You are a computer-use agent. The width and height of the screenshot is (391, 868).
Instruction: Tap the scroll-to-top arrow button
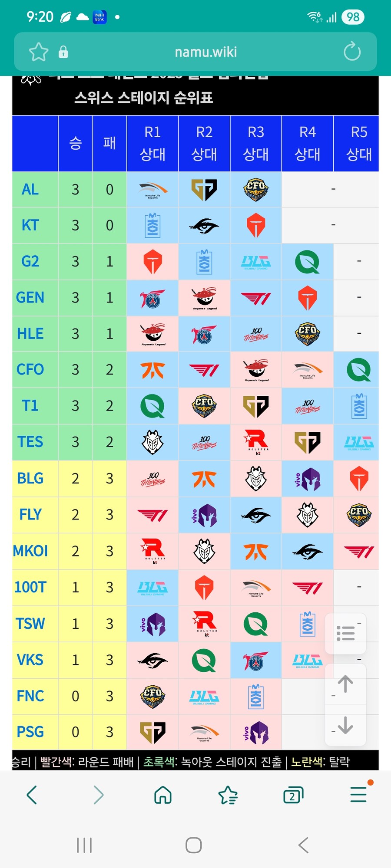click(x=345, y=684)
